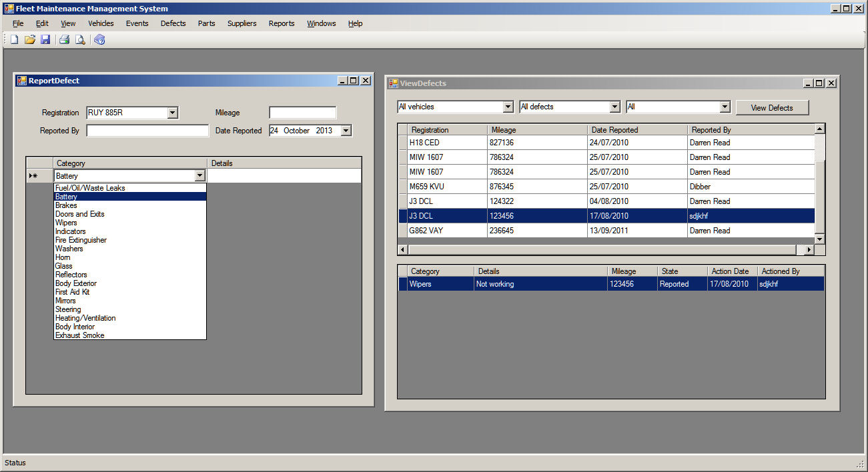868x472 pixels.
Task: Select the M659 KVU defect row
Action: pyautogui.click(x=447, y=187)
